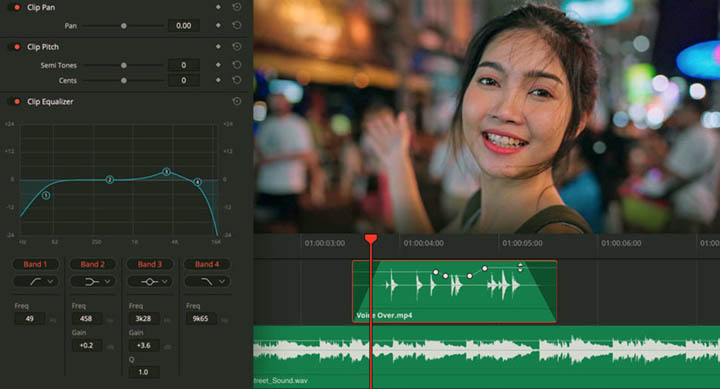The image size is (720, 389).
Task: Click the Pan value field 0.00
Action: [x=184, y=26]
